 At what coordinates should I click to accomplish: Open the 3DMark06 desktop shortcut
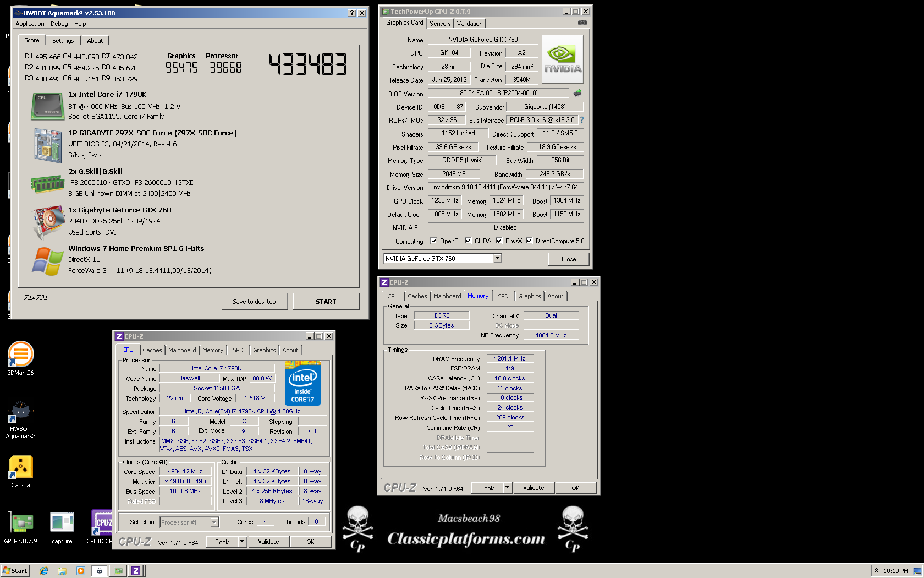(20, 358)
